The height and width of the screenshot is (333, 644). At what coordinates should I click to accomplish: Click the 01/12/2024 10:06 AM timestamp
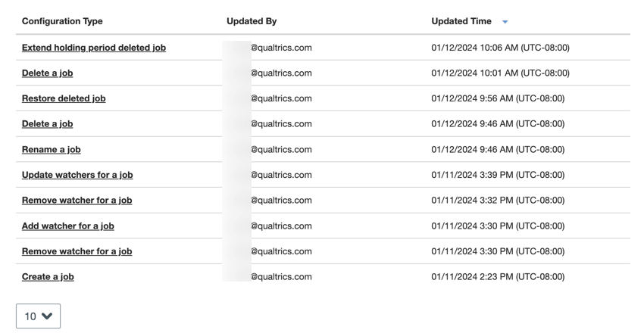pyautogui.click(x=500, y=48)
